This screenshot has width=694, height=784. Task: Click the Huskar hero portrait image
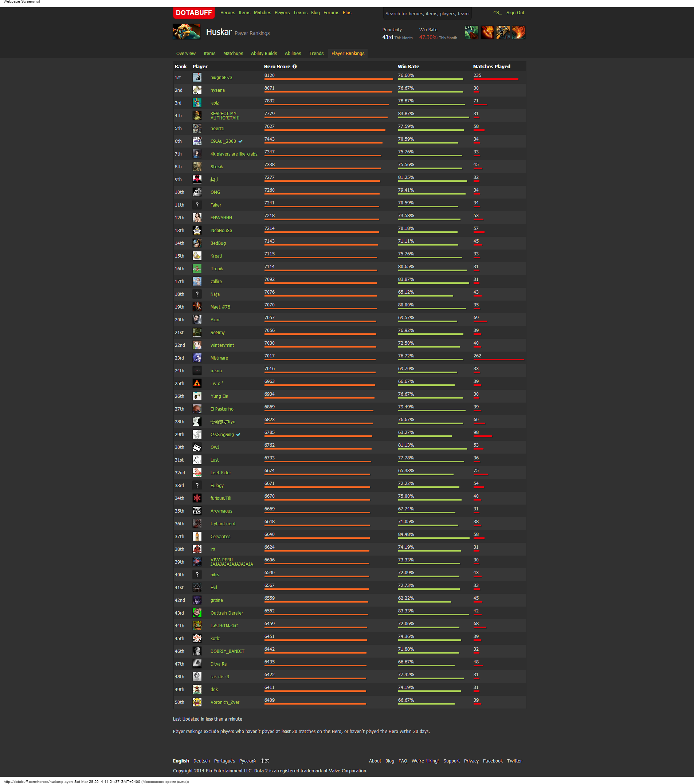coord(187,32)
